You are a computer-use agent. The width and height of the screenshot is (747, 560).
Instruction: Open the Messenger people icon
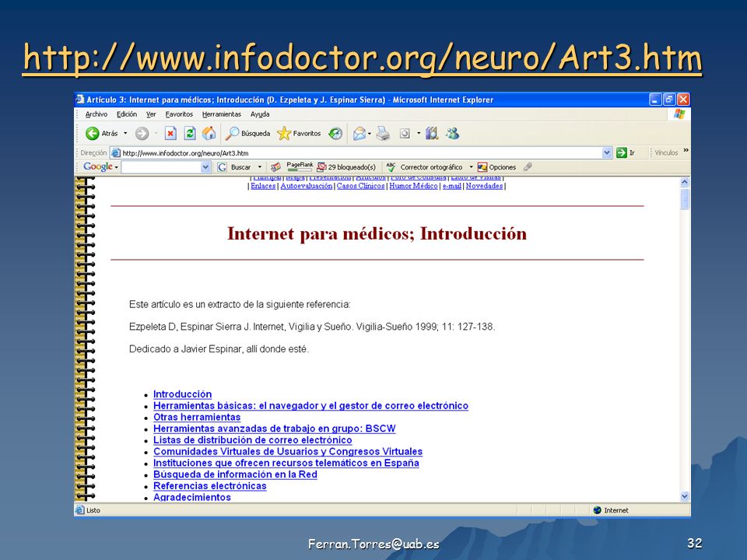pos(452,134)
